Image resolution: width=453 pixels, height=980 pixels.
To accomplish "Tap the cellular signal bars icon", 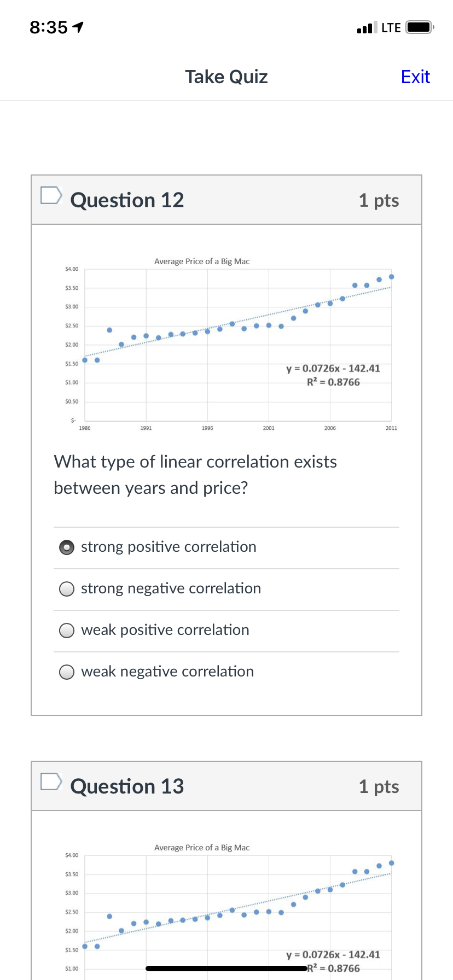I will (x=367, y=27).
